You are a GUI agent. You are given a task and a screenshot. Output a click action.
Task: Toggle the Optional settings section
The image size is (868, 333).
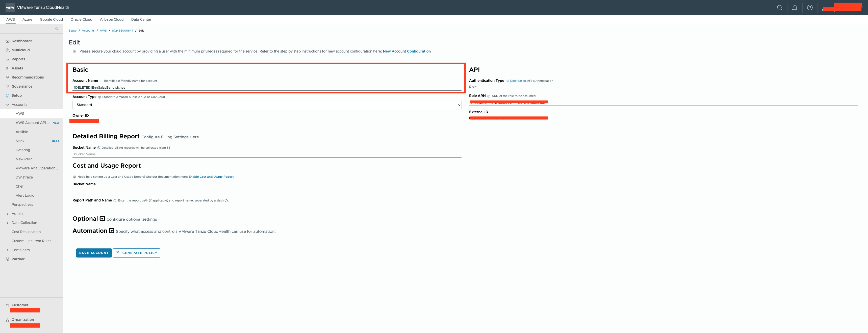(x=102, y=218)
